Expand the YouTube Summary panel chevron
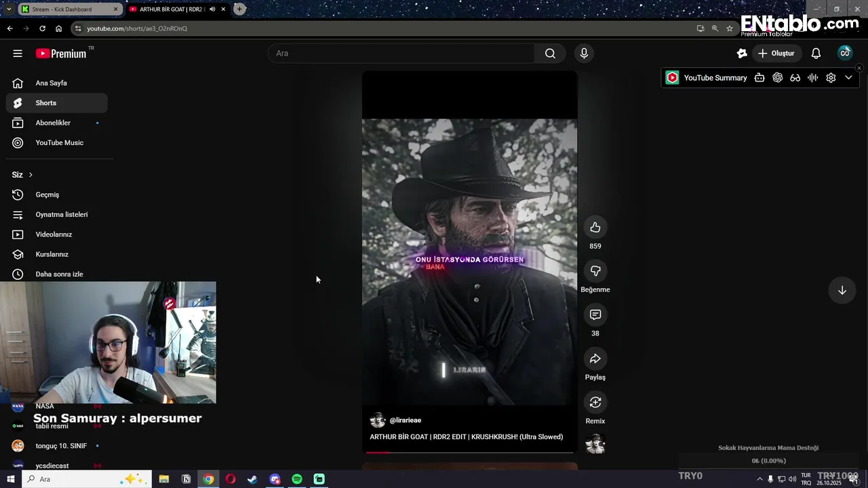This screenshot has width=868, height=488. tap(848, 78)
